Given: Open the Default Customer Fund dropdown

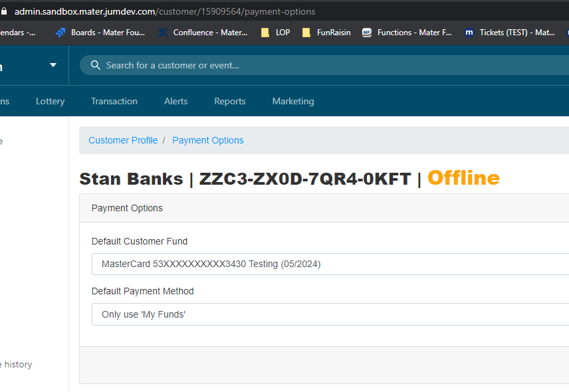Looking at the screenshot, I should tap(330, 264).
